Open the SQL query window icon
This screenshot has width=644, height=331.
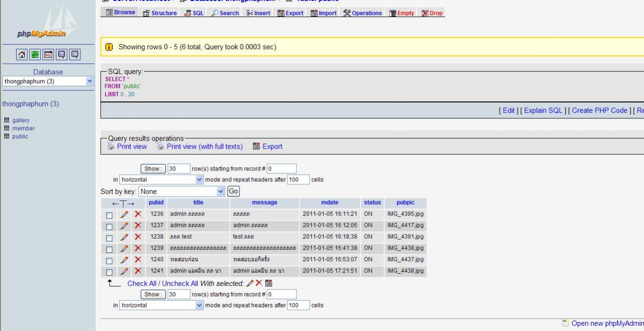tap(48, 54)
